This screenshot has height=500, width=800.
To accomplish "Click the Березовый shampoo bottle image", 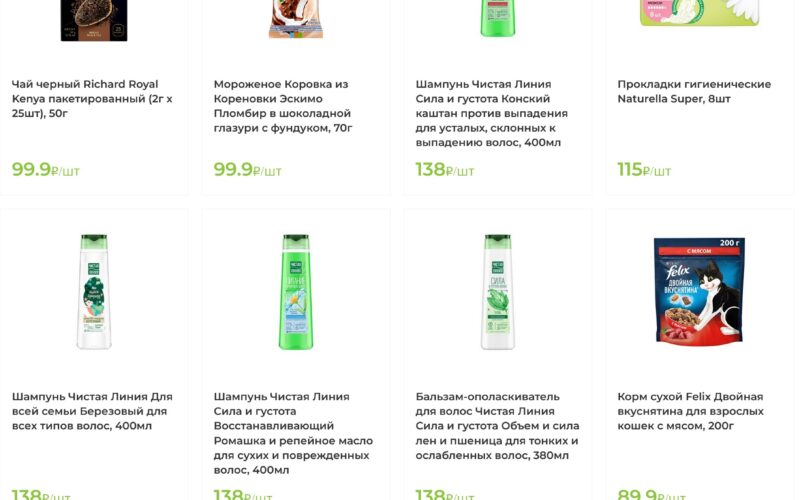I will (94, 292).
